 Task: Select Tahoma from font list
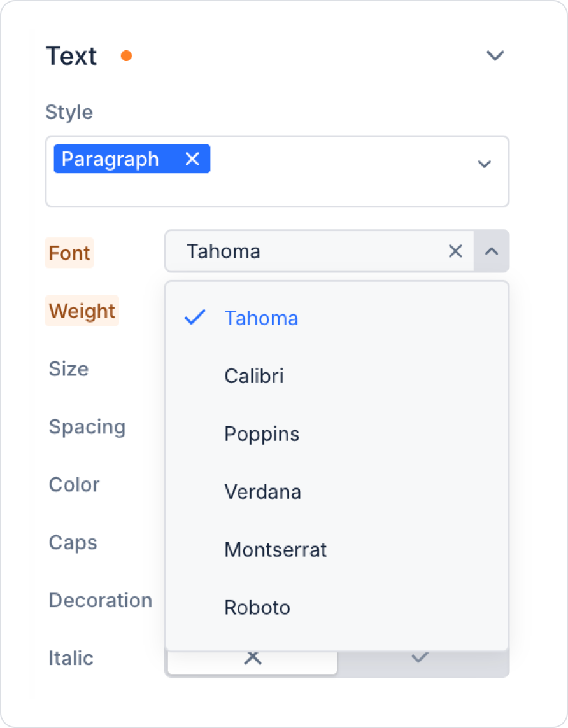point(261,318)
